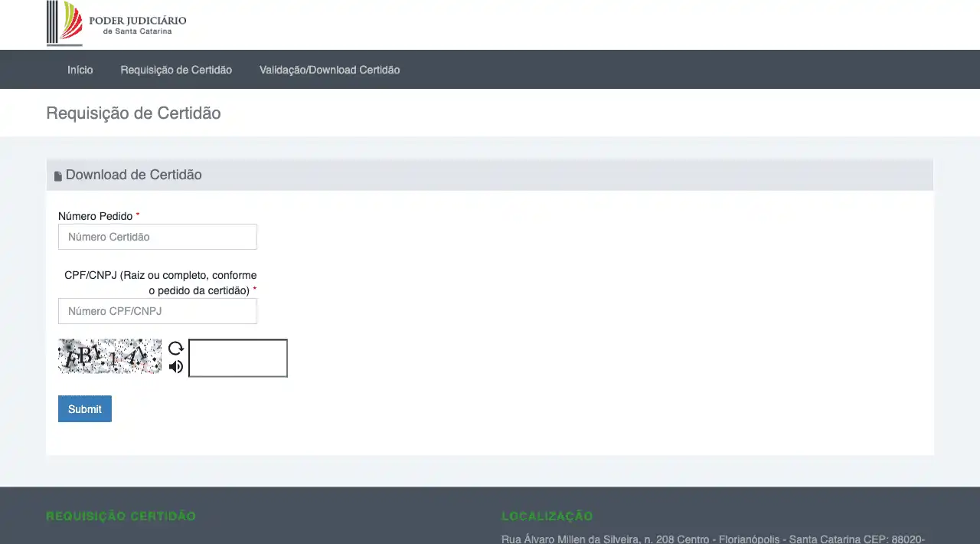Click the Poder Judiciário logo
Viewport: 980px width, 544px height.
pyautogui.click(x=116, y=23)
